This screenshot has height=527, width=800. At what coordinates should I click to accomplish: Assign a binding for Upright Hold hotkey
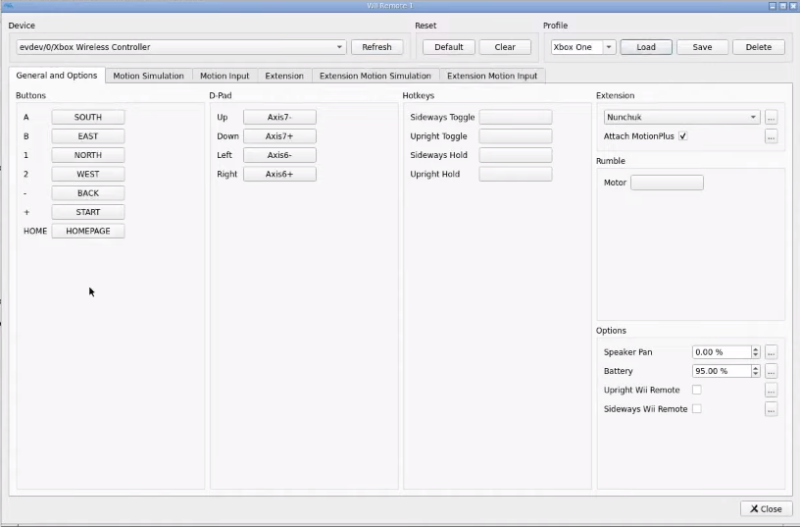click(515, 174)
